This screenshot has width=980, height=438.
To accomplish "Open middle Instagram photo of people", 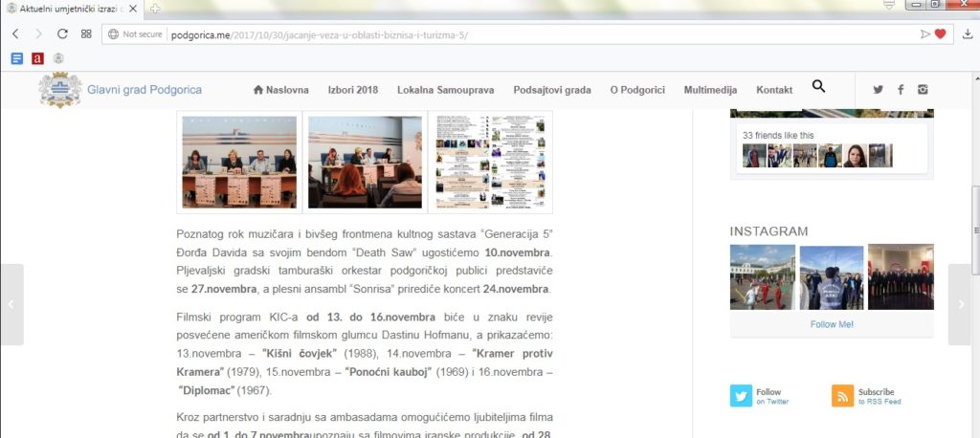I will pyautogui.click(x=832, y=276).
